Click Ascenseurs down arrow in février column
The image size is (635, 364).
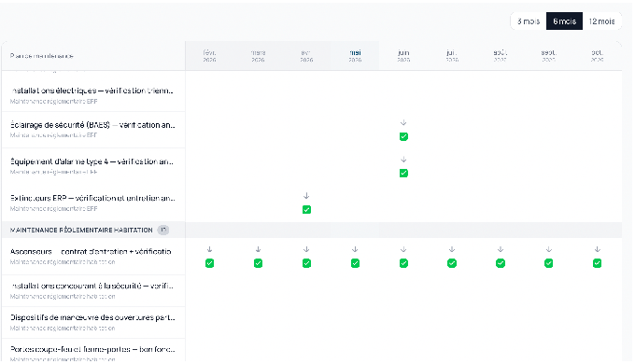[209, 249]
